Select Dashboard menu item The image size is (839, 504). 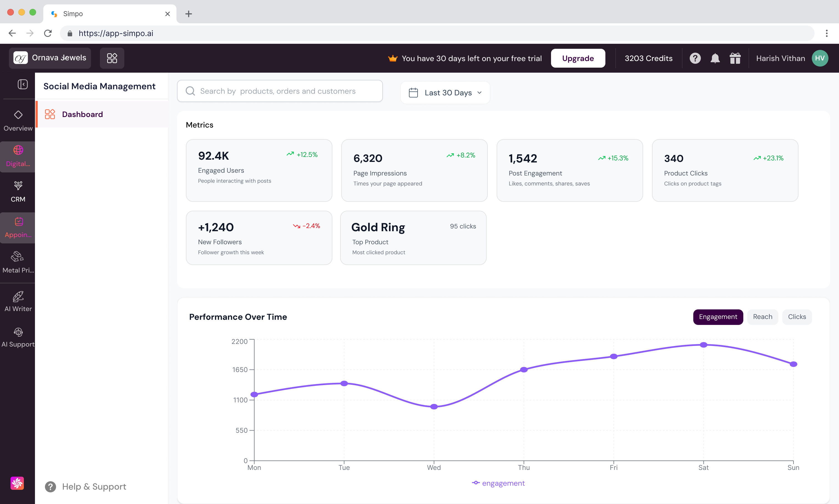point(82,114)
